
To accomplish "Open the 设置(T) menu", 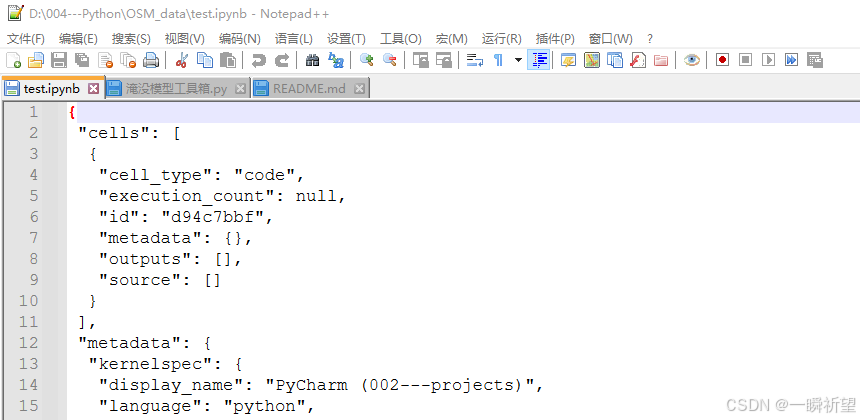I will [x=346, y=38].
